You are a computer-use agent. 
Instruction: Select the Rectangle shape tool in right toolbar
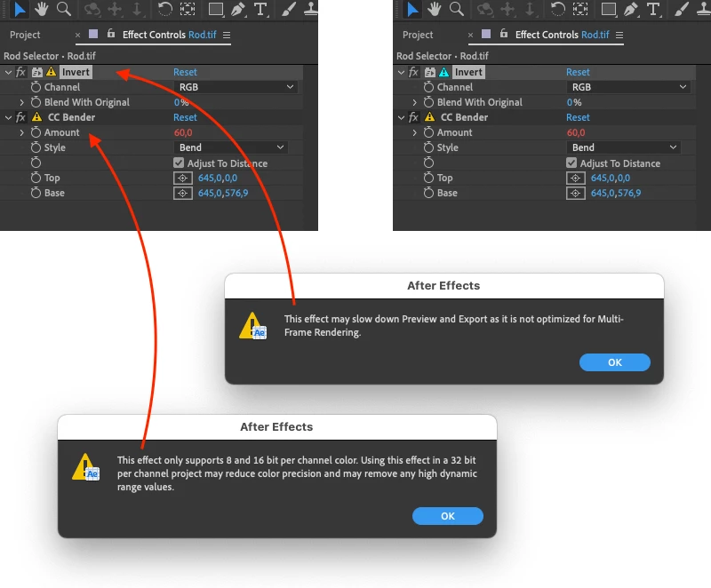(x=608, y=9)
